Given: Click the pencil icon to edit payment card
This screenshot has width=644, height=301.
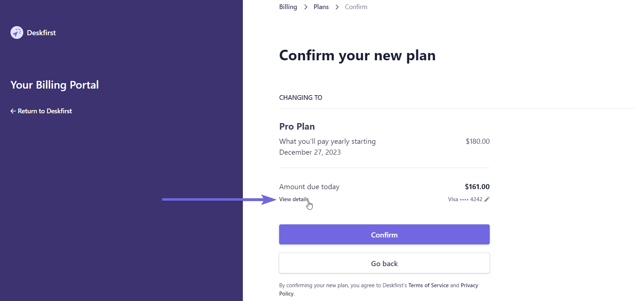Looking at the screenshot, I should [487, 199].
